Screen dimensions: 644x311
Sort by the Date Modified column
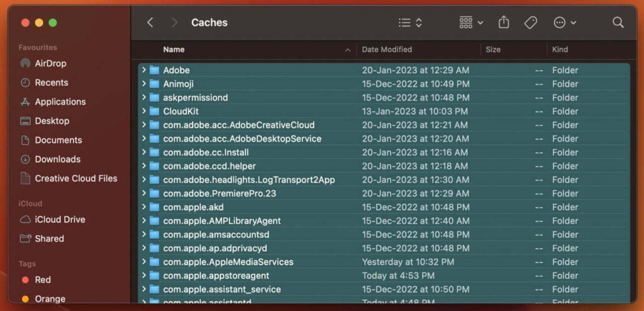(387, 49)
